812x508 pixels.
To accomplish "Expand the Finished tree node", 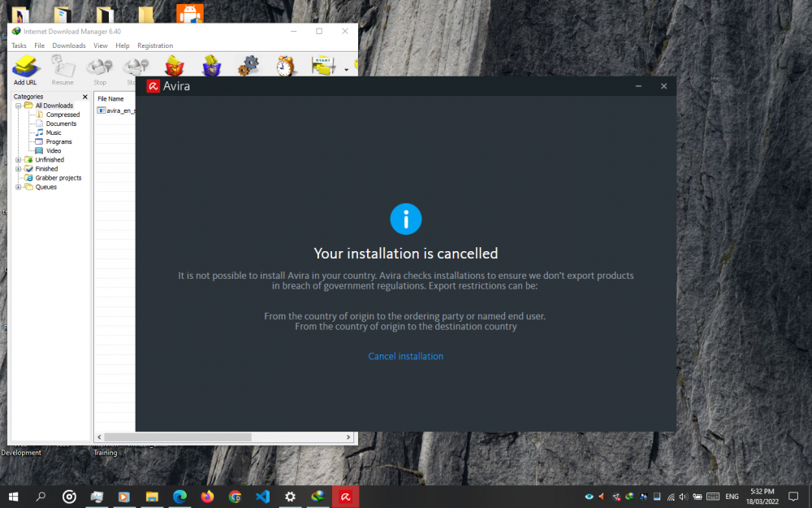I will tap(18, 169).
